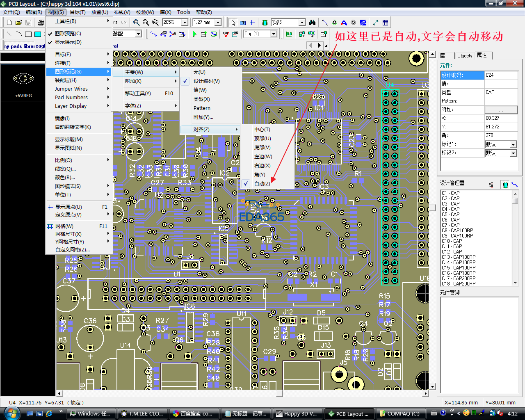Click the 附加 ellipsis button

[501, 110]
